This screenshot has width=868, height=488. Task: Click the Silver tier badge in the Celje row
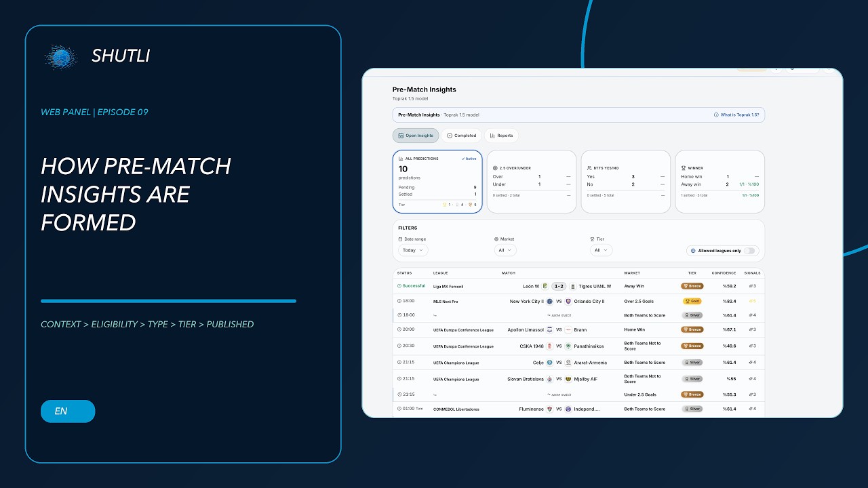(x=692, y=363)
